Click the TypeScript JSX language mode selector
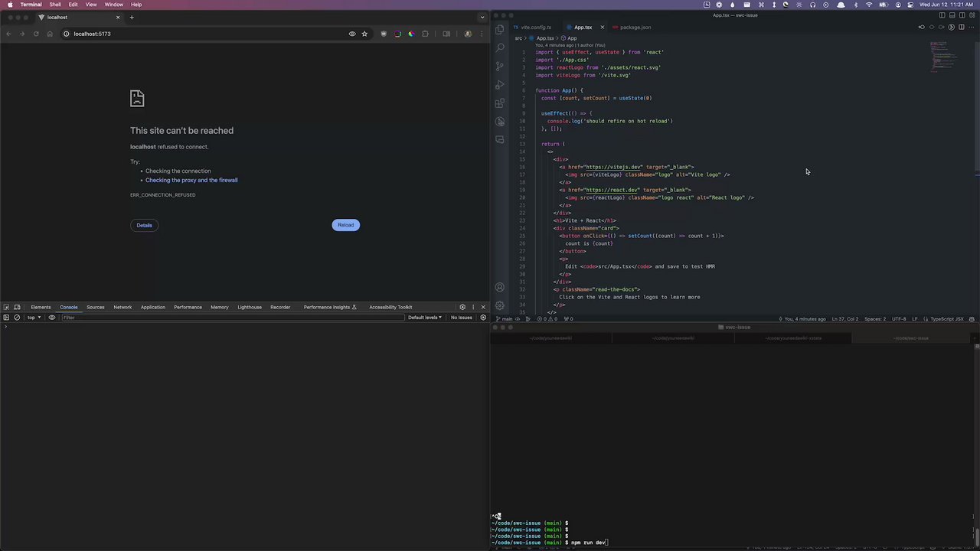 [x=947, y=319]
